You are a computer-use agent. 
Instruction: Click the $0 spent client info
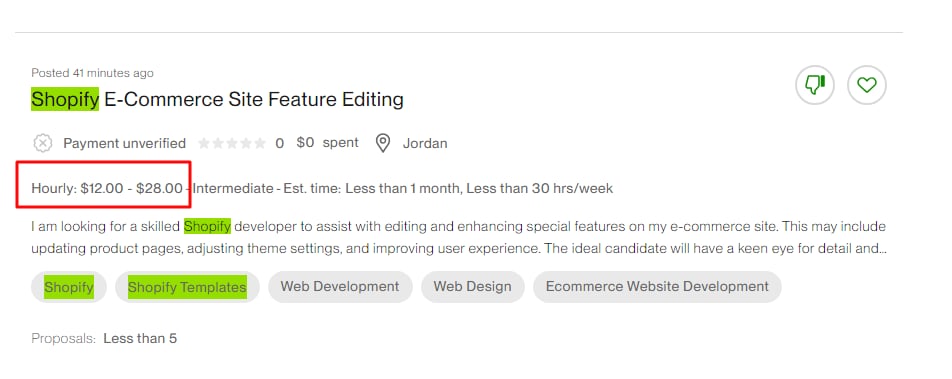(327, 143)
